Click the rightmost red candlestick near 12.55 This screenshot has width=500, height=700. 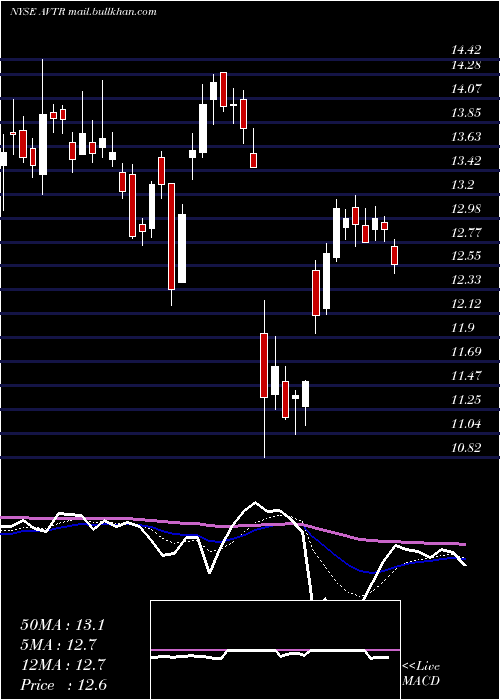click(394, 255)
